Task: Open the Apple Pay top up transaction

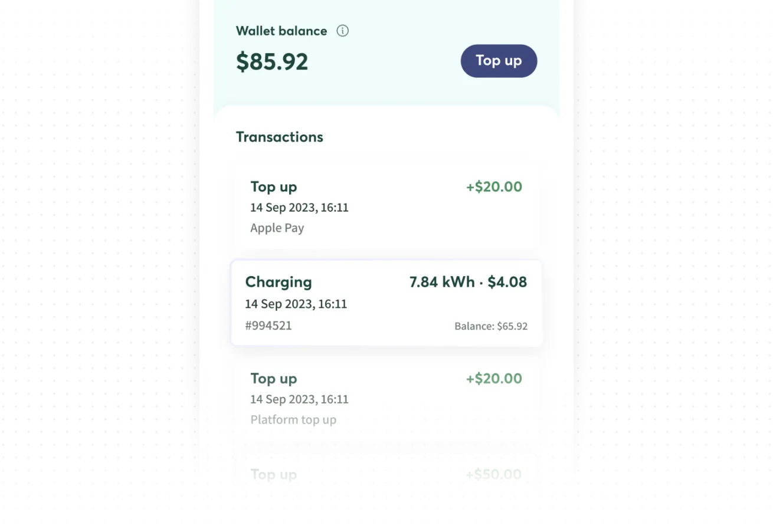Action: 386,206
